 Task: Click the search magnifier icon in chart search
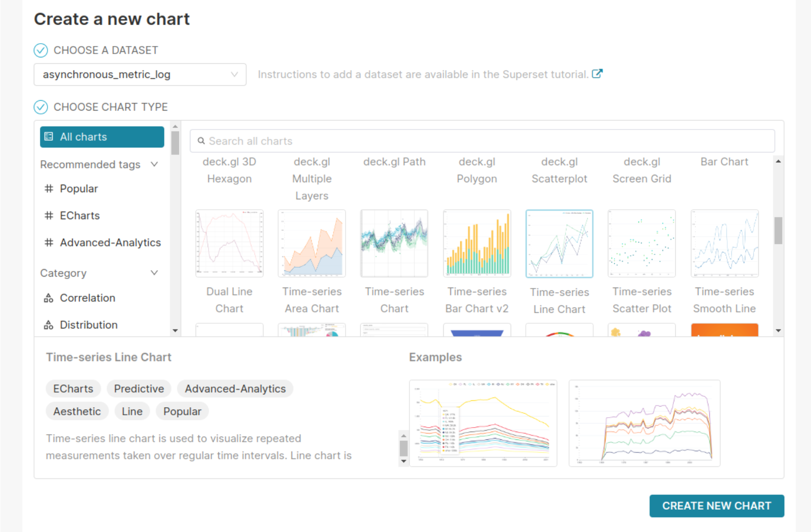201,140
